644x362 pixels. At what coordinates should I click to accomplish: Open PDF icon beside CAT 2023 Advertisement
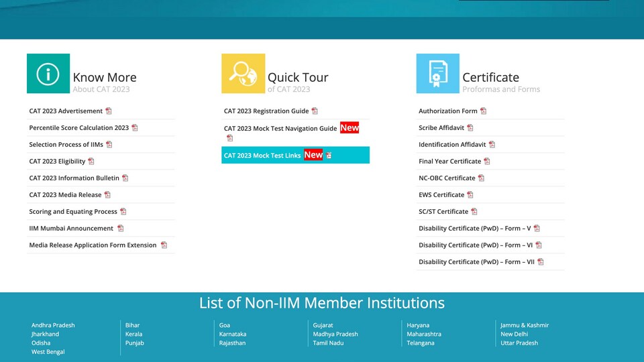tap(109, 111)
